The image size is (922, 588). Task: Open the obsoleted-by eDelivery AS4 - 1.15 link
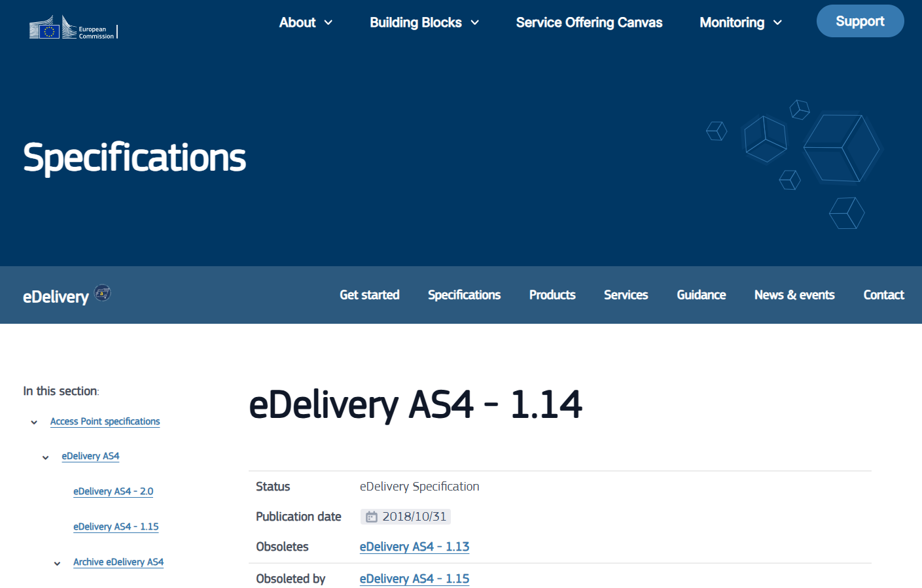coord(414,579)
